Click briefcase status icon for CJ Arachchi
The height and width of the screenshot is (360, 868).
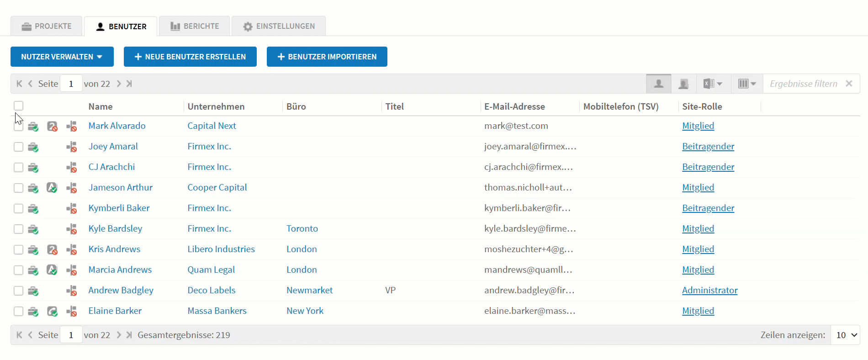click(33, 168)
